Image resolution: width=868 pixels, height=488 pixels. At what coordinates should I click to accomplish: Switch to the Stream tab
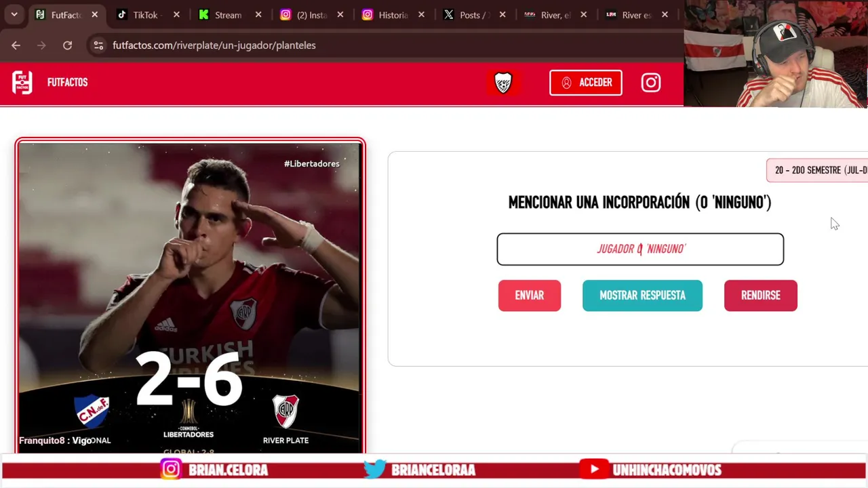[226, 15]
